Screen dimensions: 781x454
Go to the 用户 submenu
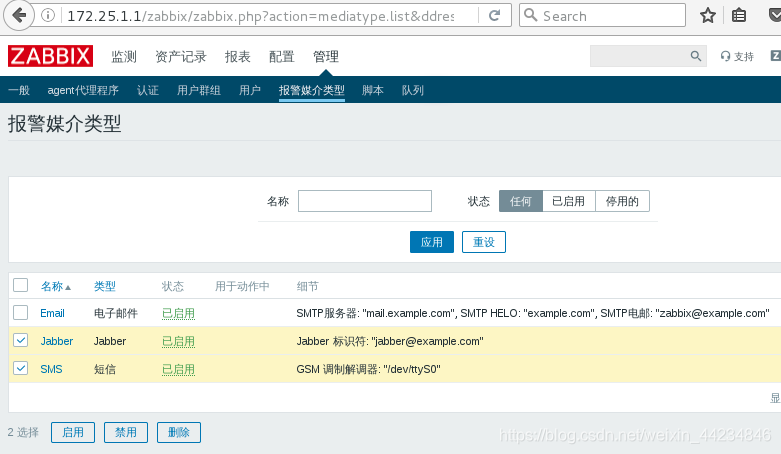(x=250, y=90)
